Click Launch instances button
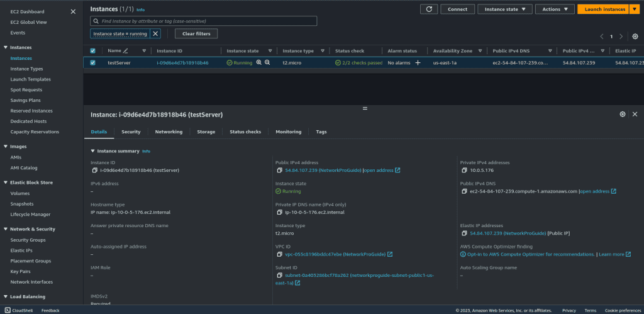The image size is (644, 314). pos(603,9)
